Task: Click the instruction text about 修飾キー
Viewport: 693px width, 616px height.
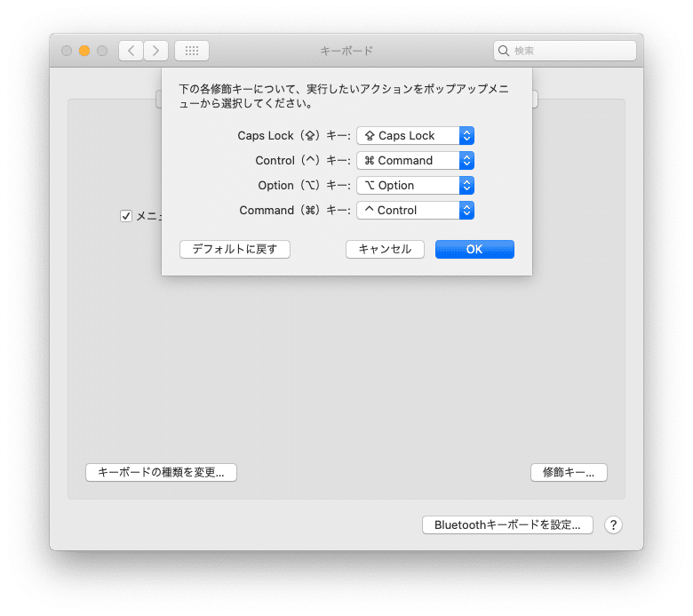Action: (x=344, y=96)
